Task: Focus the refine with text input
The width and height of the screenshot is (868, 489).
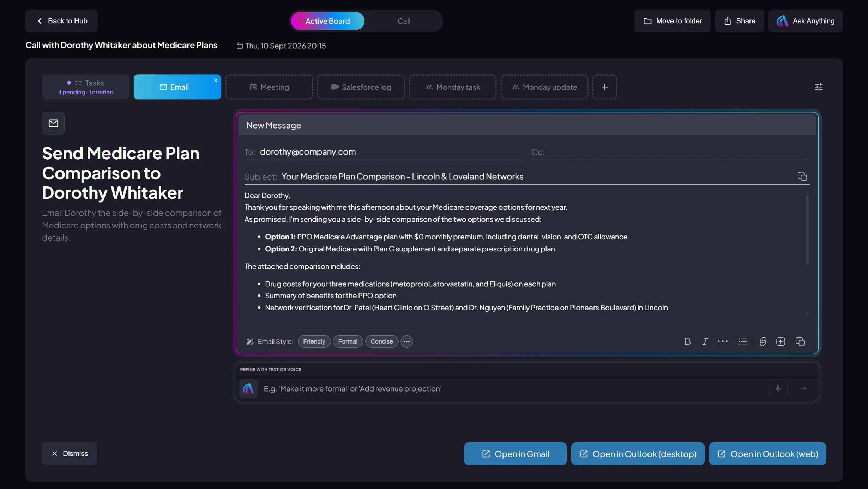Action: click(x=513, y=388)
